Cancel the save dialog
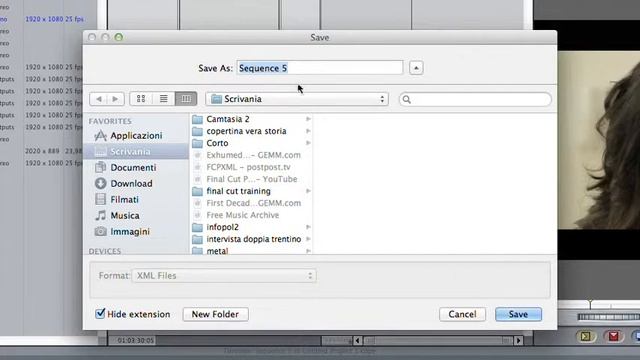Screen dimensions: 640x360 point(462,314)
